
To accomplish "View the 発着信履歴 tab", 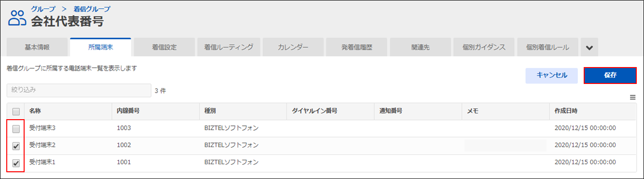I will (356, 47).
